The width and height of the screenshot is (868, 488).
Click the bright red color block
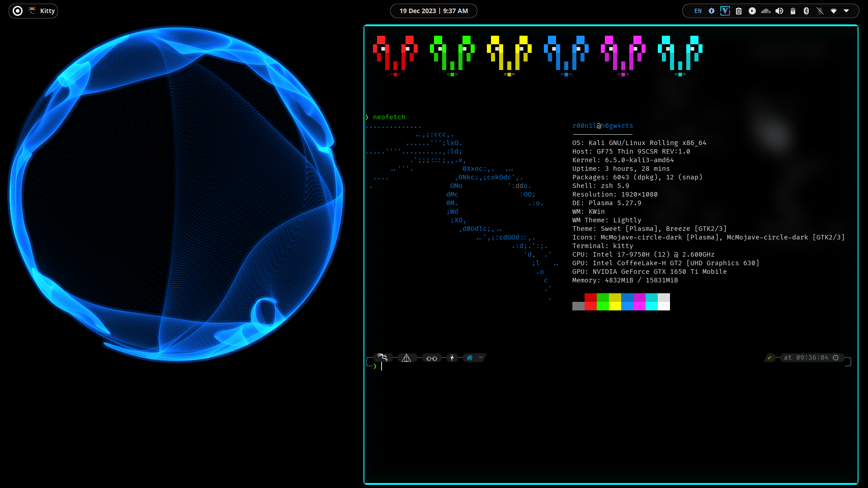(590, 306)
